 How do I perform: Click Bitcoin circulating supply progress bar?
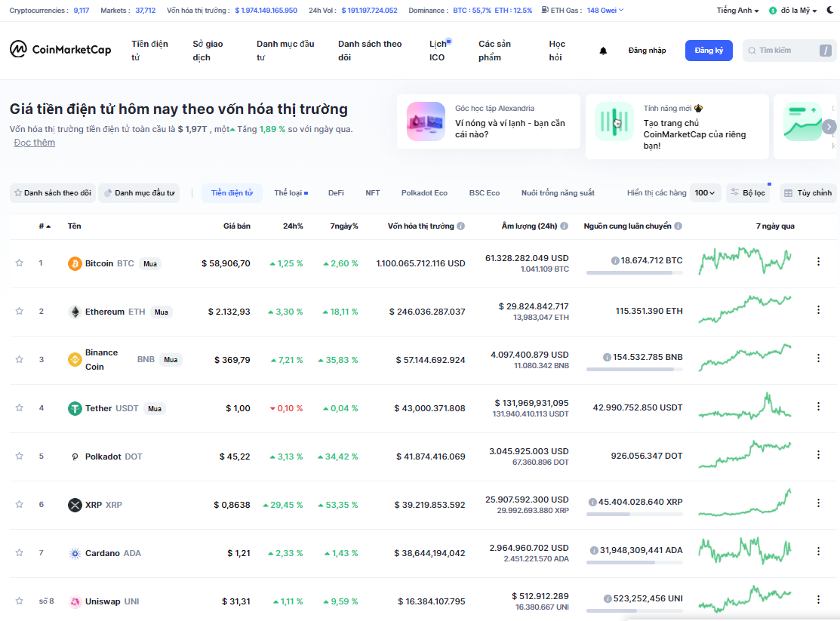pos(634,272)
